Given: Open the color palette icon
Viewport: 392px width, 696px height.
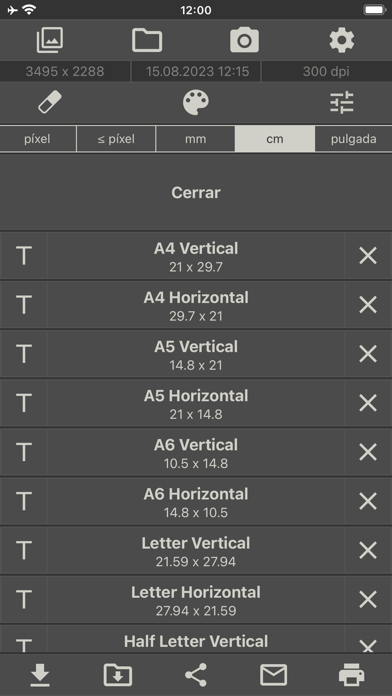Looking at the screenshot, I should 196,103.
